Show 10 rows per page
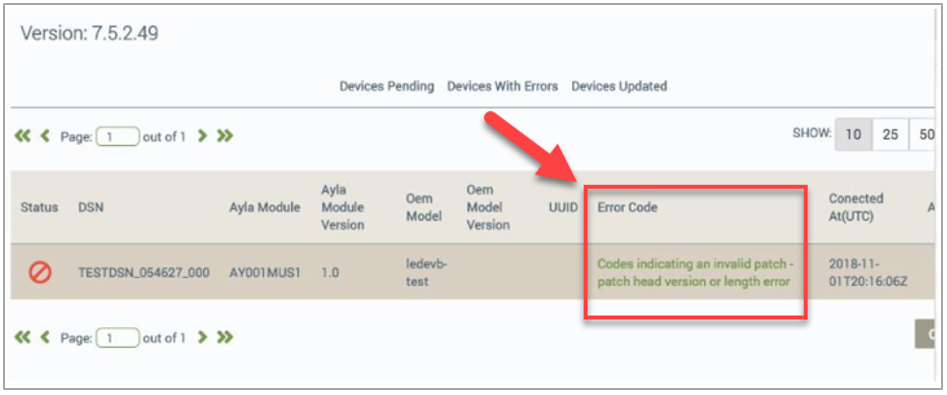Viewport: 947px width, 395px height. tap(853, 135)
